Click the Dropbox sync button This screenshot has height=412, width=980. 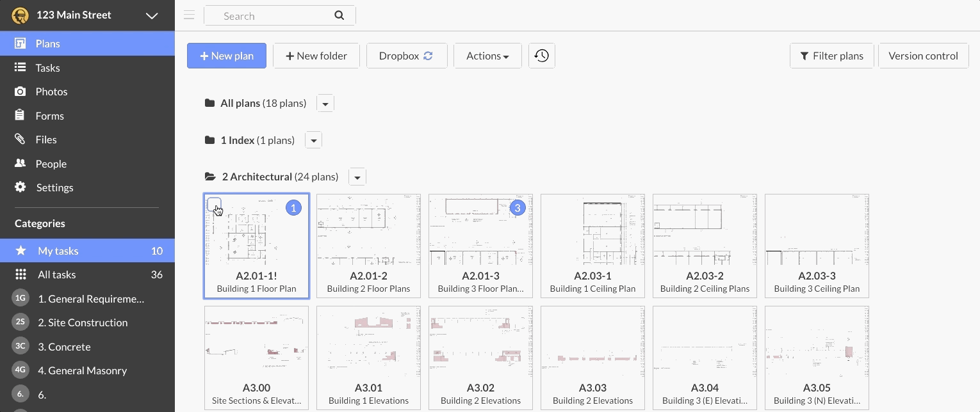coord(406,56)
